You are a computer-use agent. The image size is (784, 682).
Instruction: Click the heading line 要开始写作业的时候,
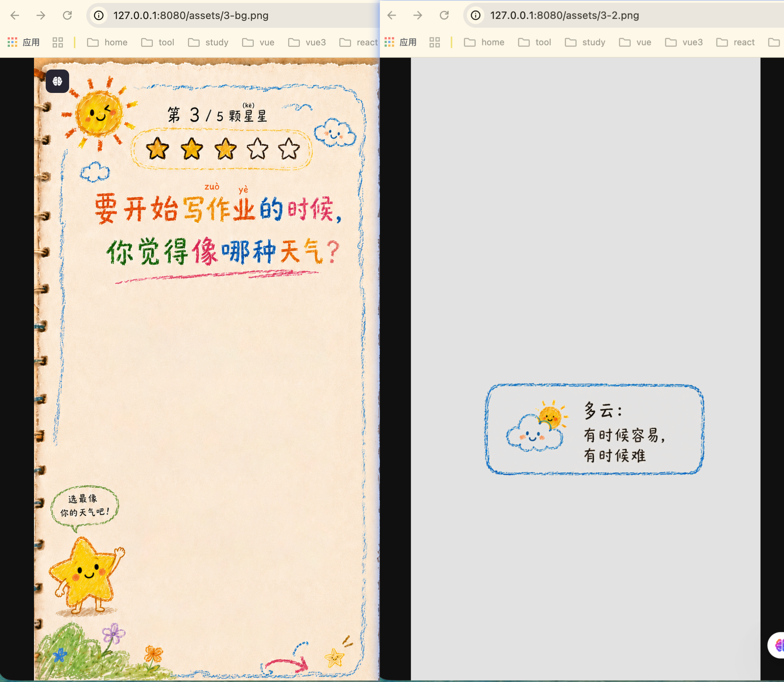click(x=219, y=209)
